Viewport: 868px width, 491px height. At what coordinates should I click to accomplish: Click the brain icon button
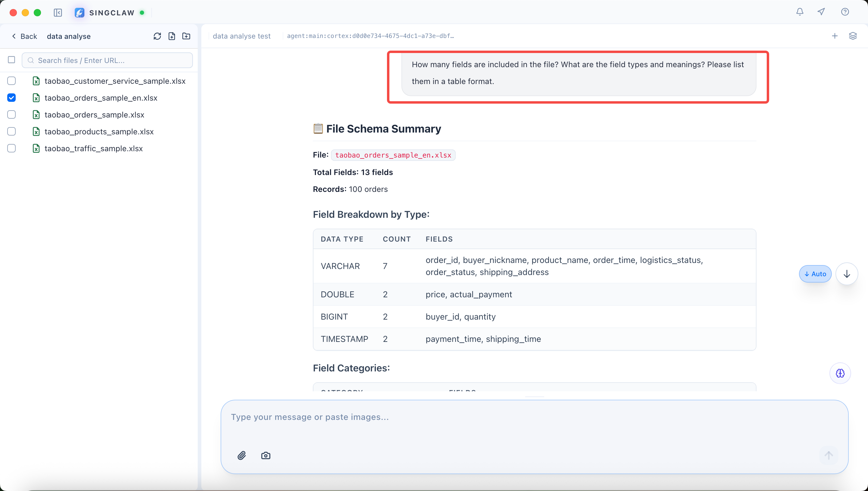click(840, 373)
